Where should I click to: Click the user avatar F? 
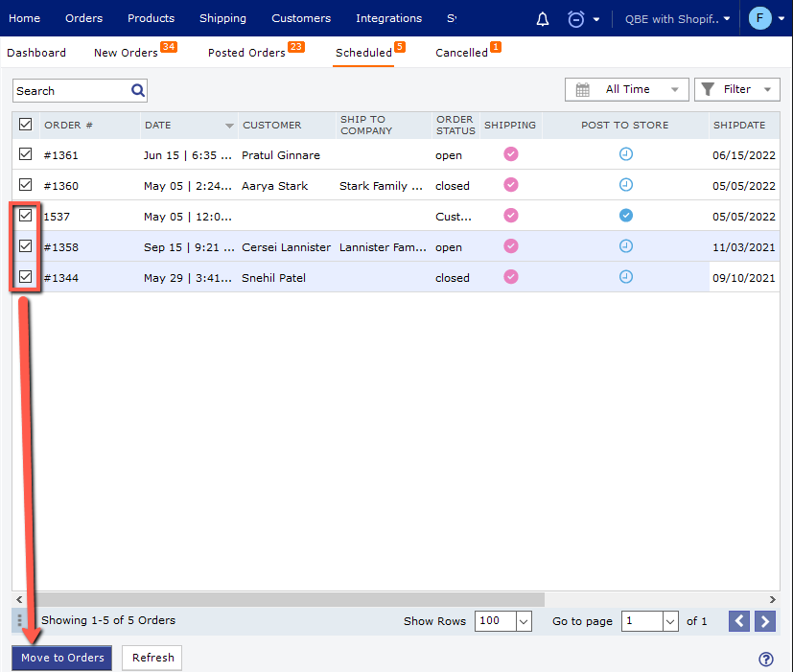coord(759,19)
